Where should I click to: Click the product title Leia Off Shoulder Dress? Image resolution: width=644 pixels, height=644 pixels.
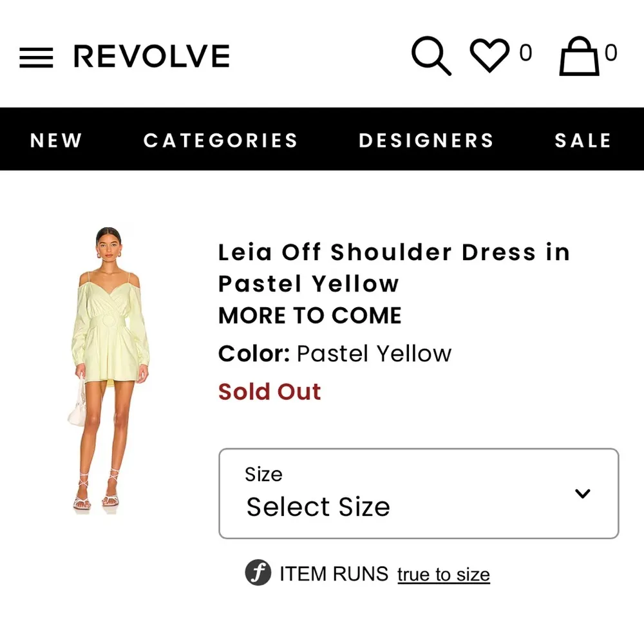pos(393,267)
